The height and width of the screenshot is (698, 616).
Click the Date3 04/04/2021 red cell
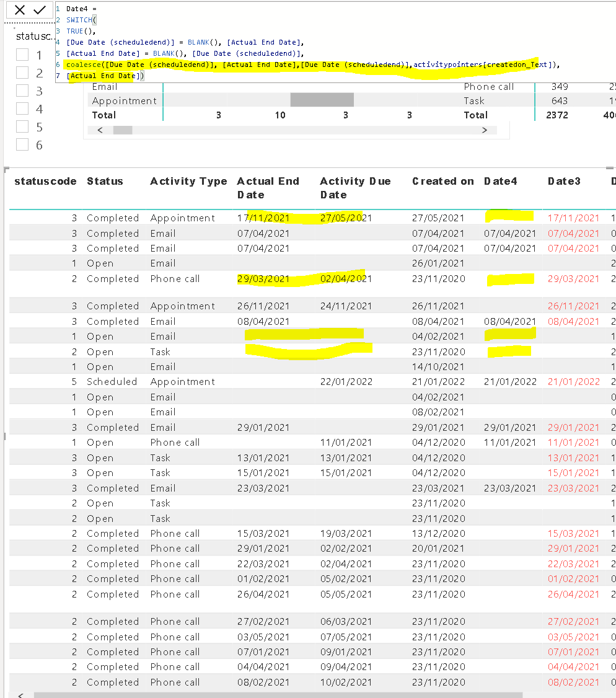point(574,667)
